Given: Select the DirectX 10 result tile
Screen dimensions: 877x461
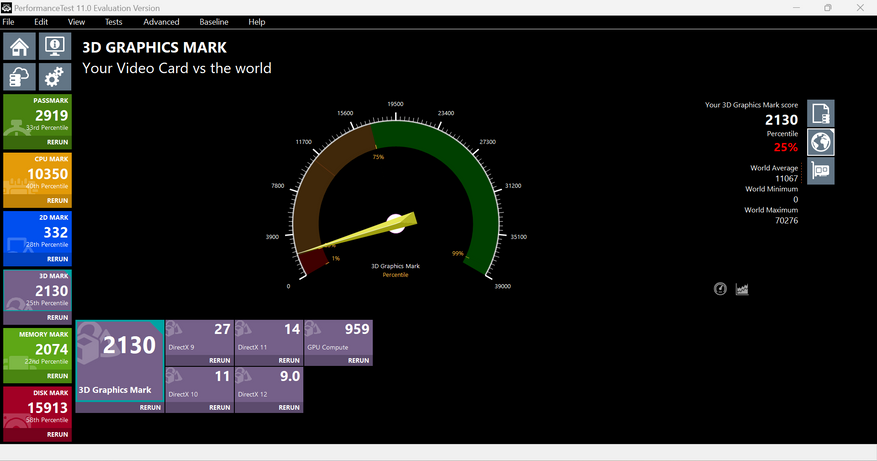Looking at the screenshot, I should 200,385.
